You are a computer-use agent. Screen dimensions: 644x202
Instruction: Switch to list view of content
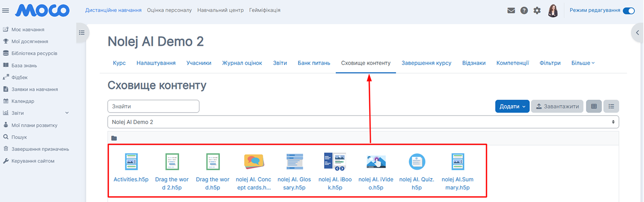click(x=611, y=107)
